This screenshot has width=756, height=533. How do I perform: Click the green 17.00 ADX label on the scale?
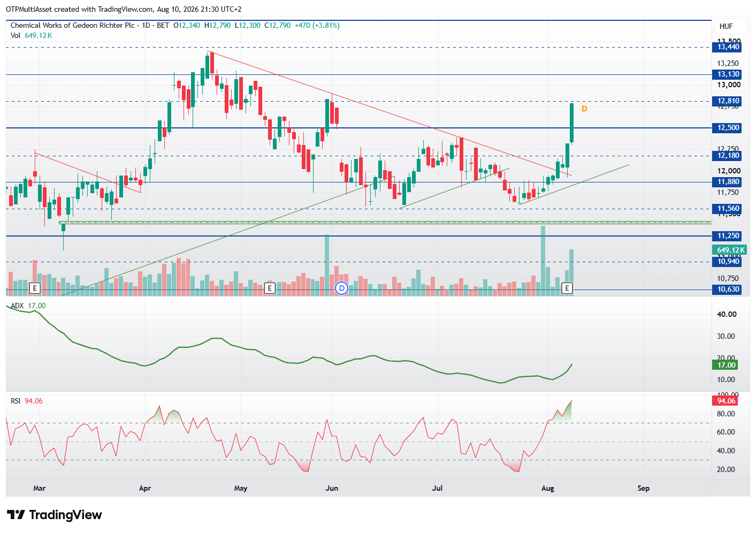pyautogui.click(x=725, y=365)
